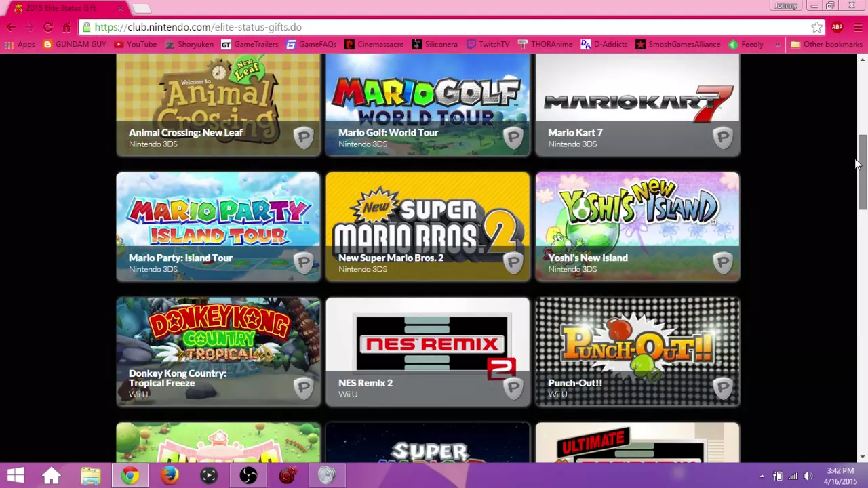
Task: Click the P badge on Yoshi's New Island
Action: 723,263
